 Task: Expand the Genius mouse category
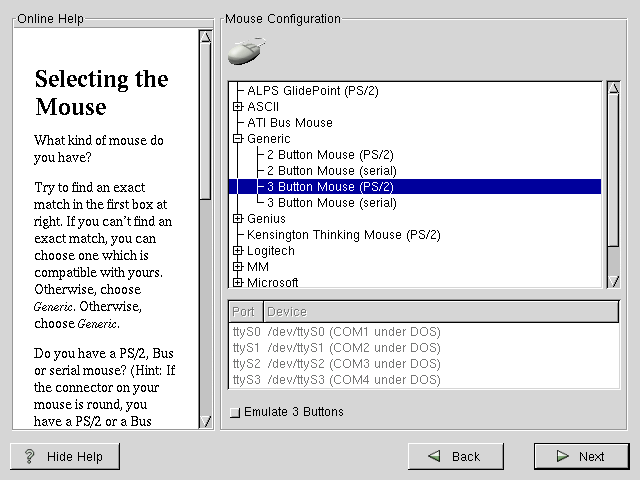(238, 219)
